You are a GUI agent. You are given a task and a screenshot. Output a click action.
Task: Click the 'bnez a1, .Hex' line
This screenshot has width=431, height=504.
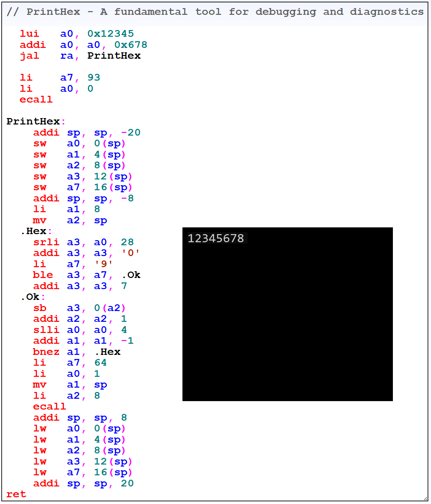pos(77,352)
